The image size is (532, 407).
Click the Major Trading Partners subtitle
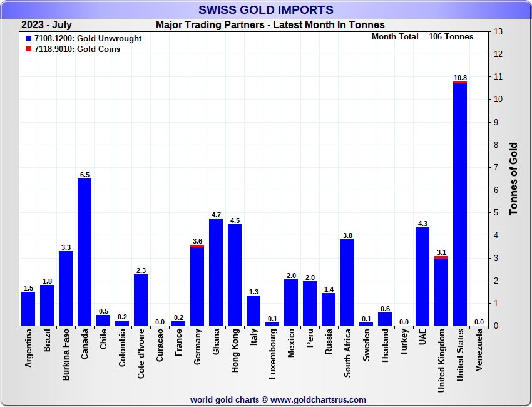270,25
